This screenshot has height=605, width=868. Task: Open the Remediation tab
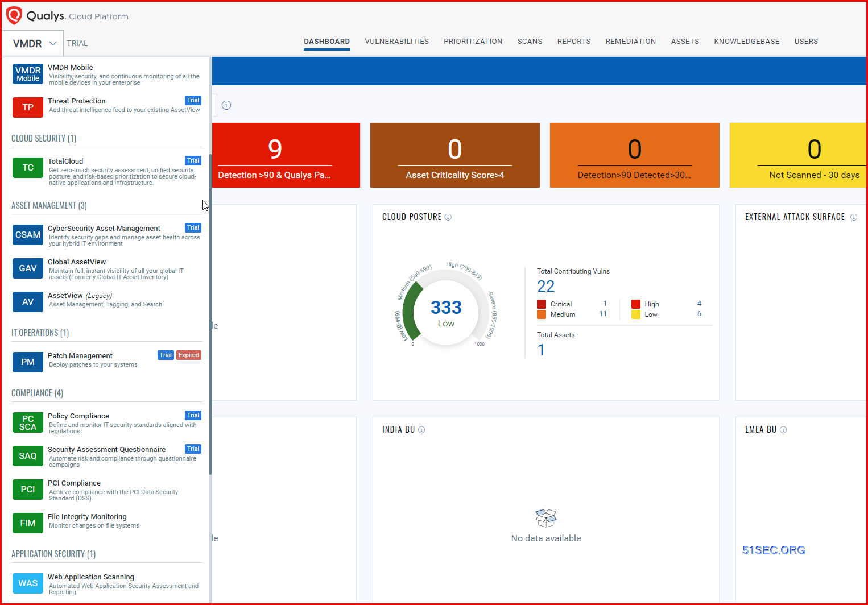click(x=631, y=42)
